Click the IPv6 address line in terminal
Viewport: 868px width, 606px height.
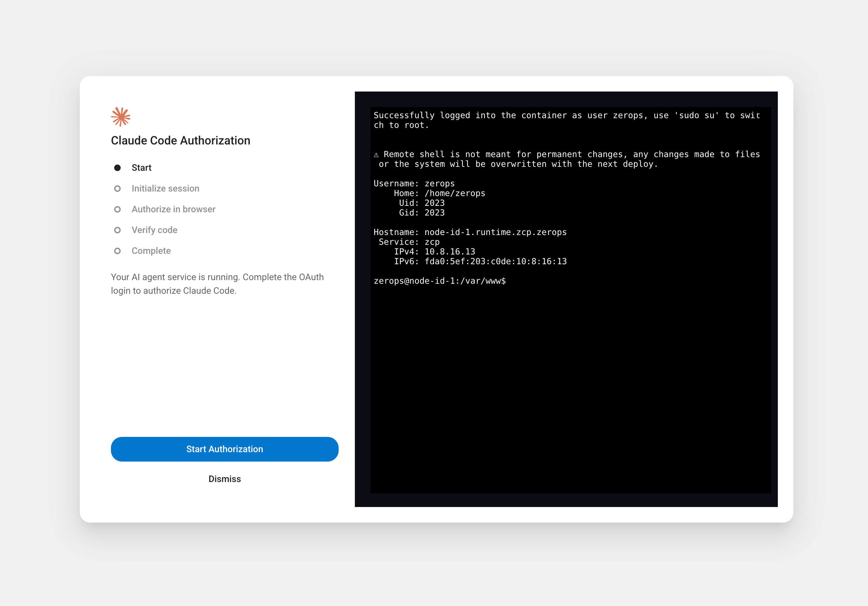[480, 261]
